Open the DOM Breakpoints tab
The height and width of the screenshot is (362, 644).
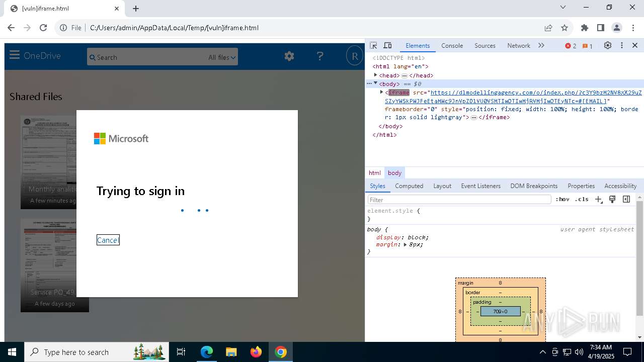tap(534, 186)
